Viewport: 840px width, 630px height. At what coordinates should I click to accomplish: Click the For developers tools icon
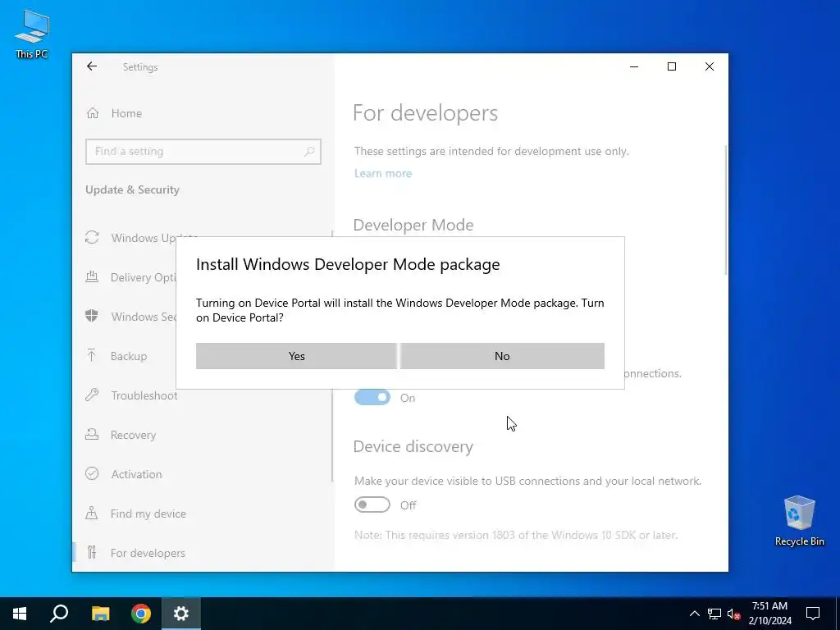point(92,552)
